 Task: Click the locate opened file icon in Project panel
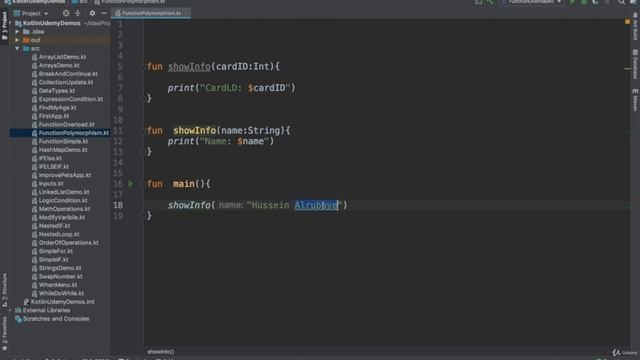[66, 13]
